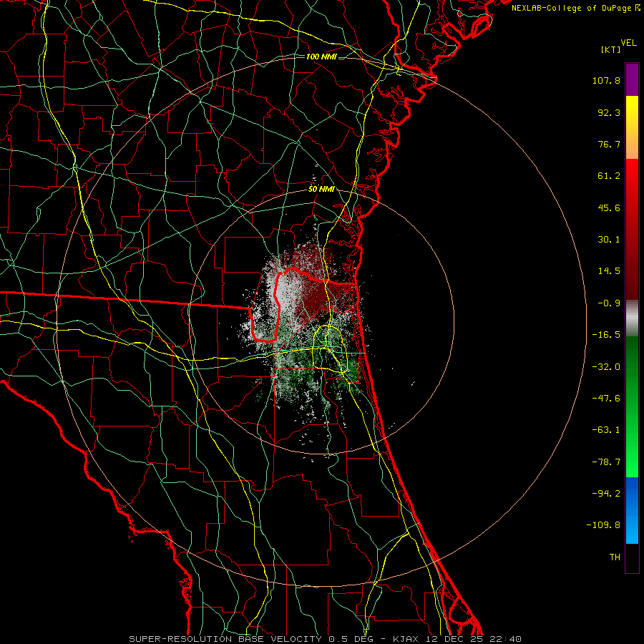This screenshot has width=644, height=644.
Task: Click the 50 NMI range ring label
Action: pos(321,190)
